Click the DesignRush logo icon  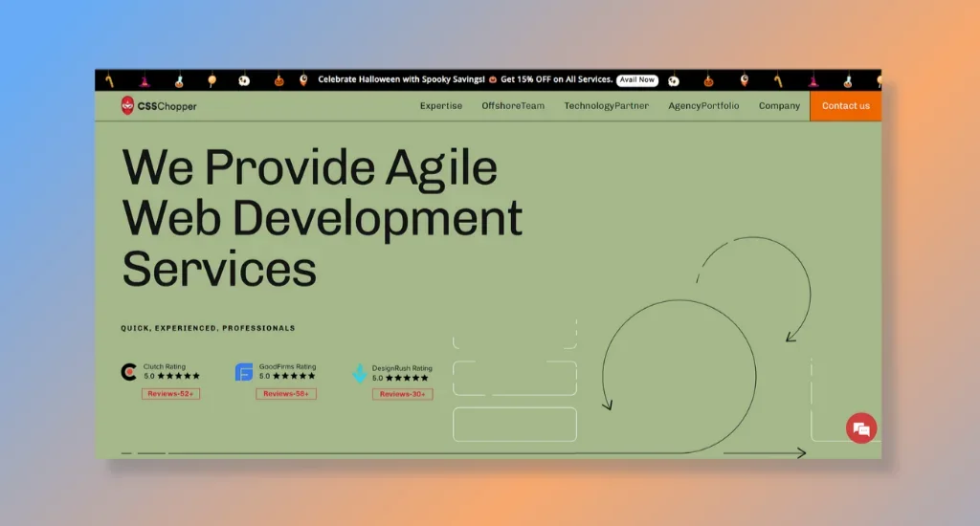359,373
